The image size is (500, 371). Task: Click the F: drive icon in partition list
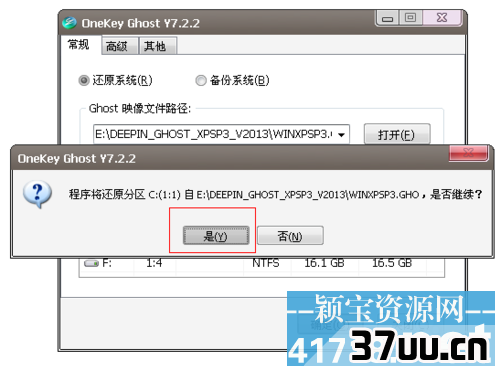pos(91,263)
